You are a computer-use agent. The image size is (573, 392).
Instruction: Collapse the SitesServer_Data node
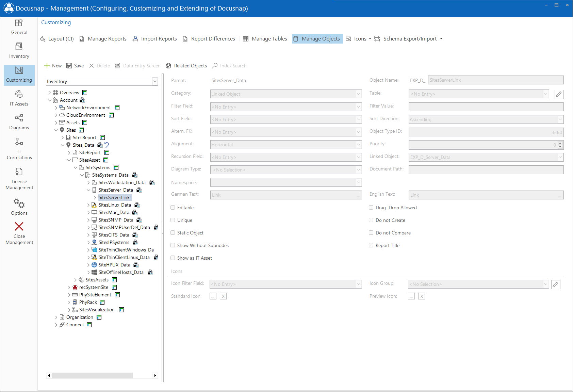click(x=88, y=190)
